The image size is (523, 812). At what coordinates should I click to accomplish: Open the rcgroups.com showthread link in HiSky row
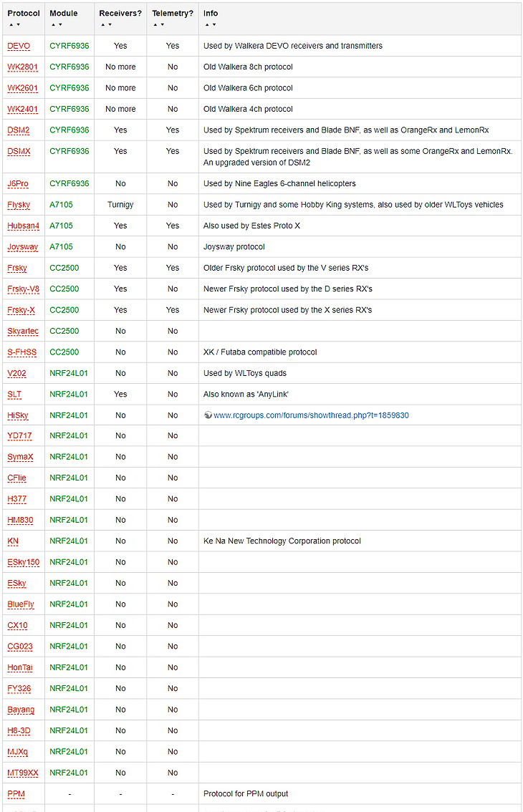coord(311,415)
